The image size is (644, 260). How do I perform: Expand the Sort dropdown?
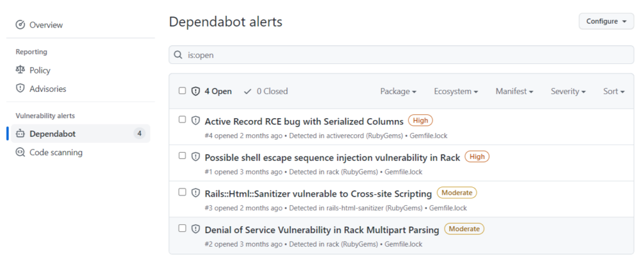click(x=614, y=92)
